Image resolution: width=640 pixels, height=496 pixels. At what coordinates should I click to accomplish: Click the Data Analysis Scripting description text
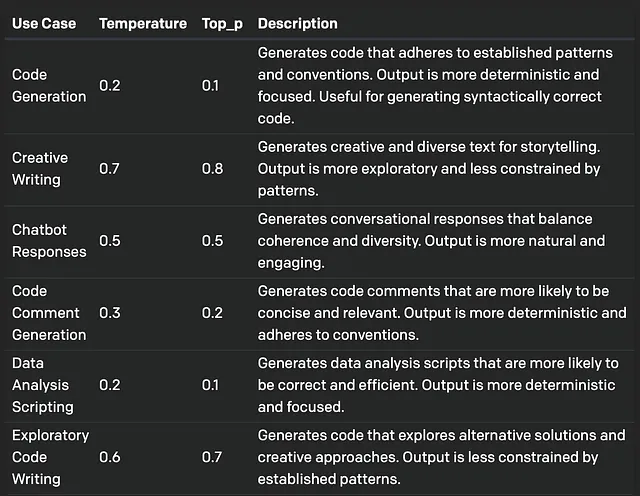point(438,385)
